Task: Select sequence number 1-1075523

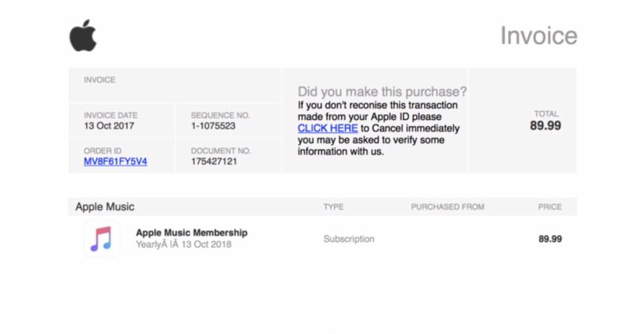Action: [x=213, y=126]
